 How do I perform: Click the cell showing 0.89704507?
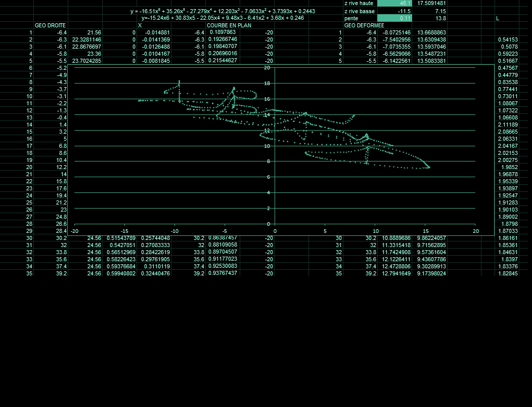(x=223, y=252)
